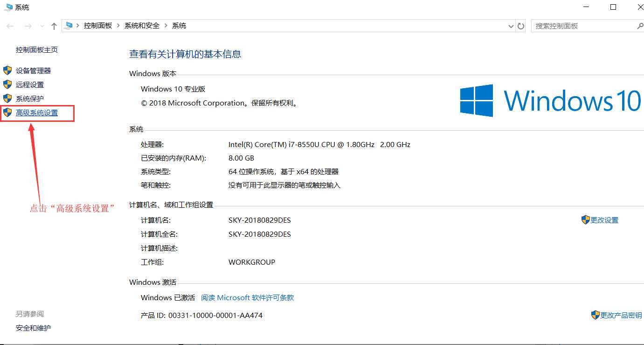Open recent locations dropdown arrow

pyautogui.click(x=42, y=26)
